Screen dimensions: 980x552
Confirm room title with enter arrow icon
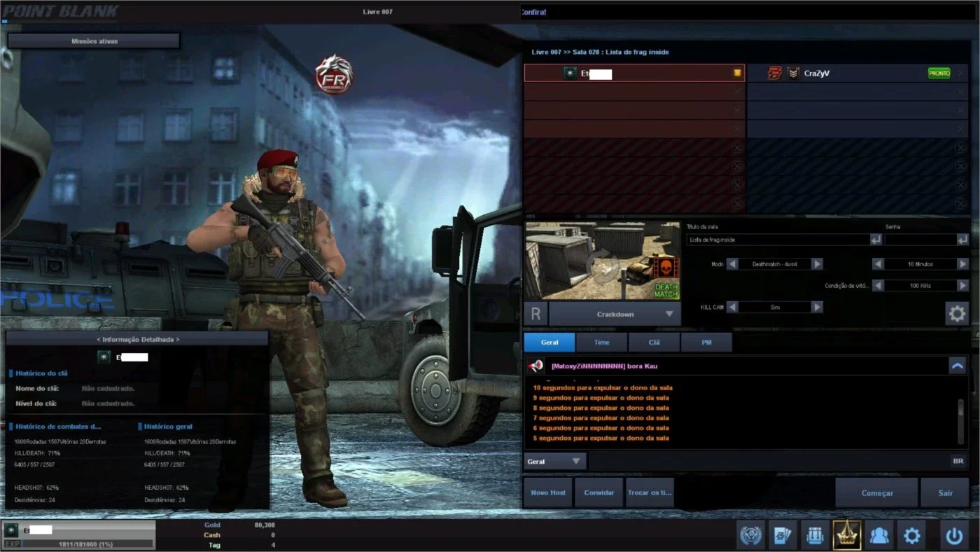(876, 240)
